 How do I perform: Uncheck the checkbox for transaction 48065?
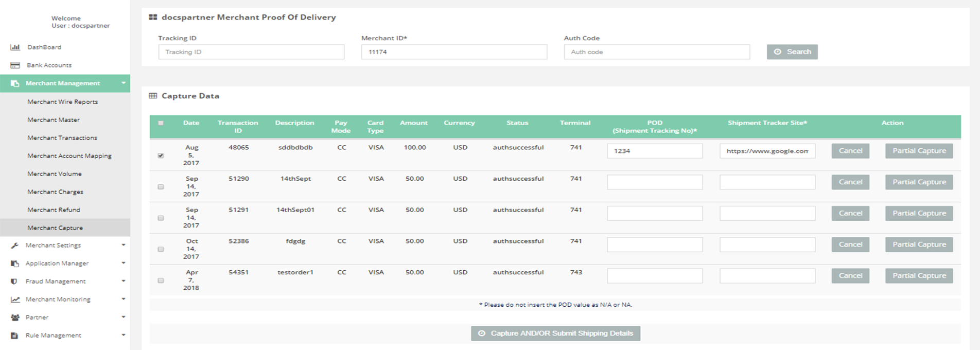pyautogui.click(x=161, y=155)
